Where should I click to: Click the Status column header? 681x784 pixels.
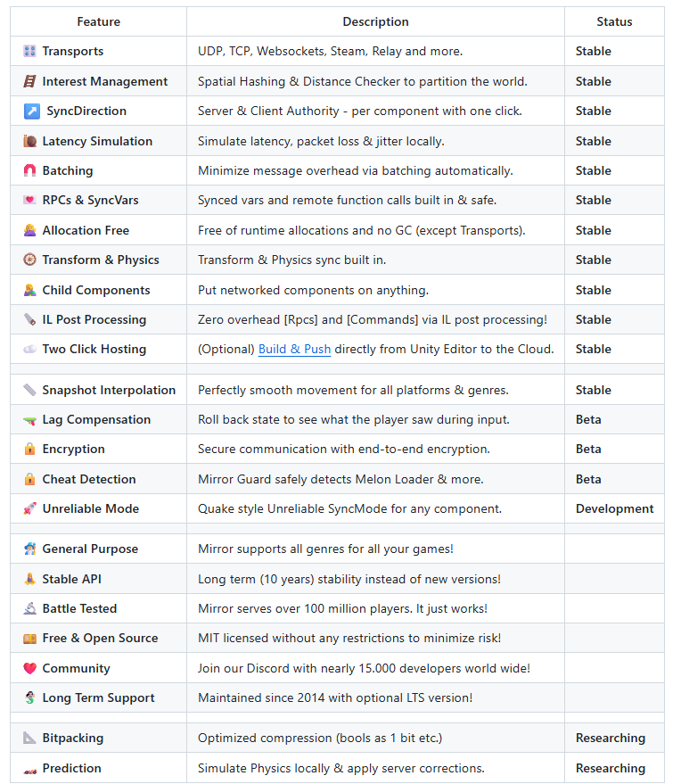614,21
